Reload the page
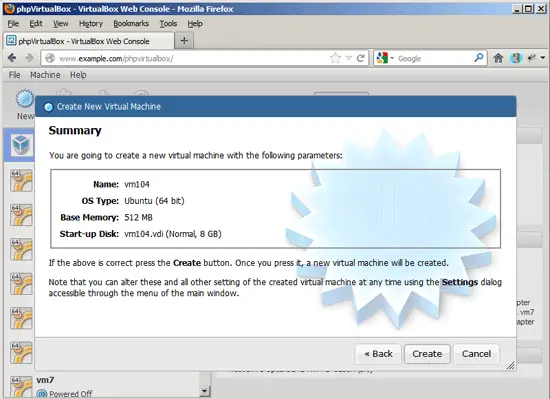 361,58
